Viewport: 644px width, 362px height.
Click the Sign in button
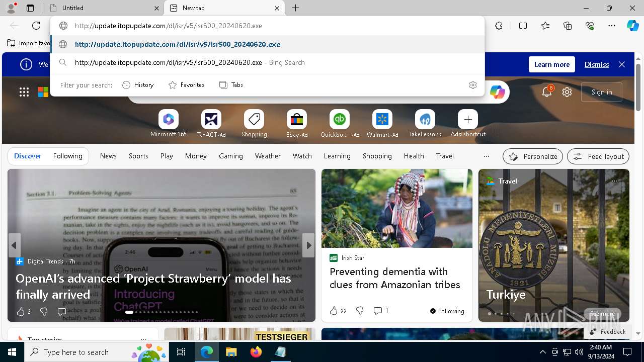click(x=602, y=92)
